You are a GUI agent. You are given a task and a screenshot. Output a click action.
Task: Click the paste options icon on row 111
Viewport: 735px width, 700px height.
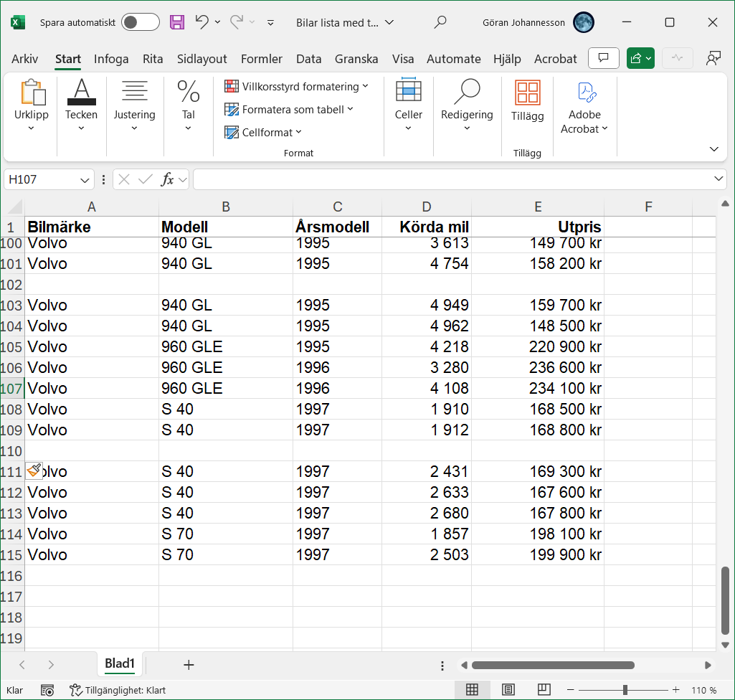point(34,470)
